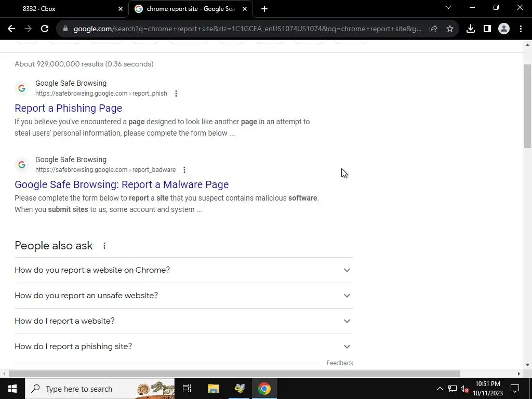Open Chrome three-dot menu
Image resolution: width=532 pixels, height=399 pixels.
[521, 29]
